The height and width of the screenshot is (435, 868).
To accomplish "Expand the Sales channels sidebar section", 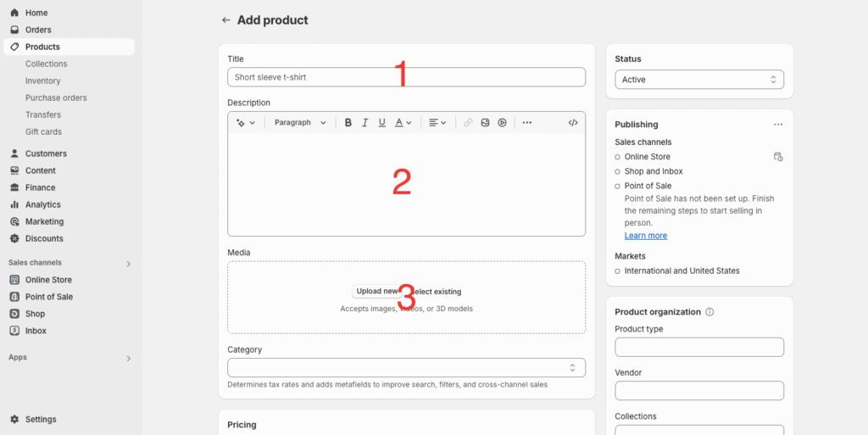I will (129, 264).
